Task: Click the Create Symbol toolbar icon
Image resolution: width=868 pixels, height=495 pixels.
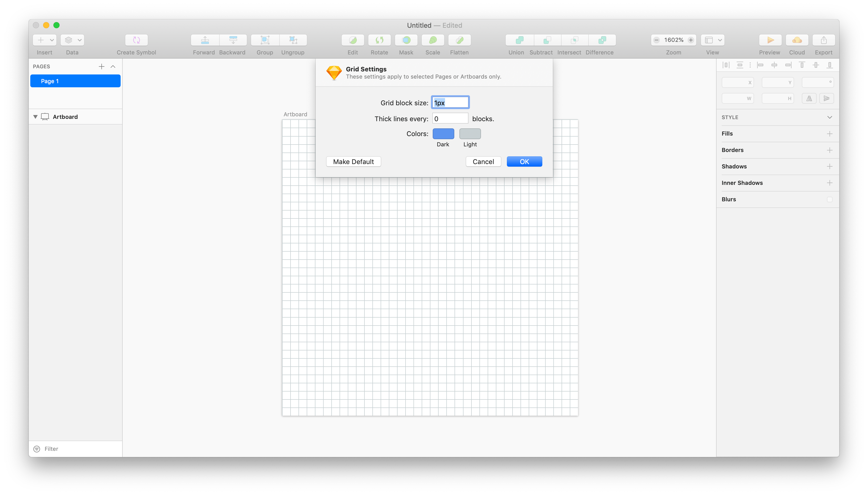Action: [x=136, y=40]
